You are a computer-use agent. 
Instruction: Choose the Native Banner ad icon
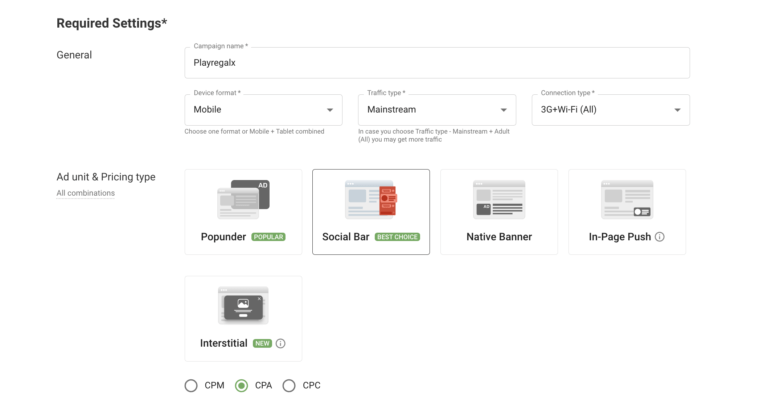coord(499,199)
